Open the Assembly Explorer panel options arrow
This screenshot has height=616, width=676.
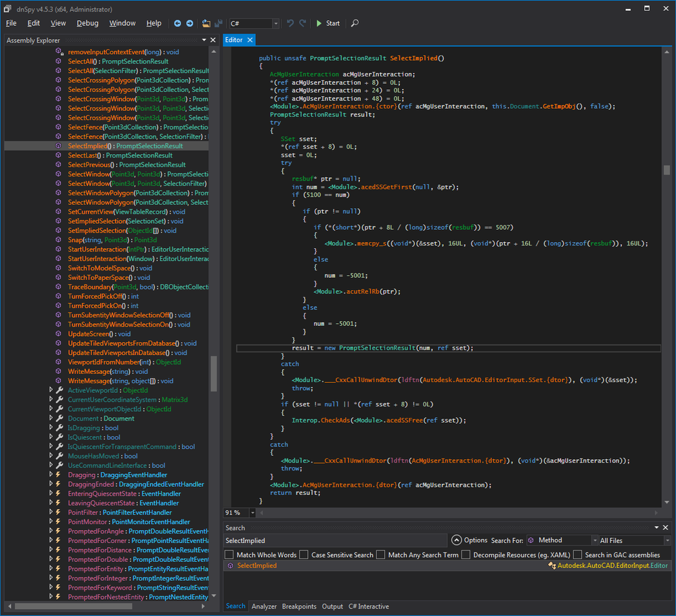pyautogui.click(x=204, y=40)
